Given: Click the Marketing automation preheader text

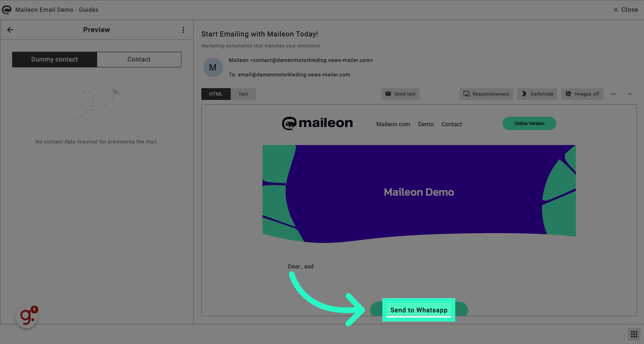Looking at the screenshot, I should point(261,46).
